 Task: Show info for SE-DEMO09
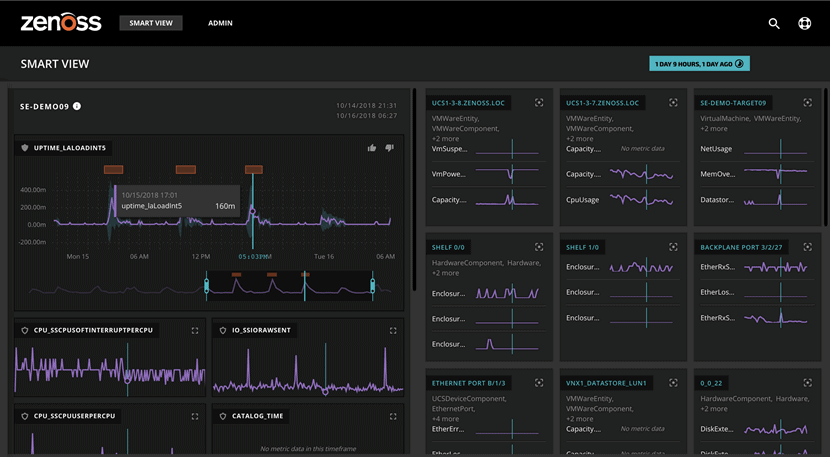click(77, 106)
